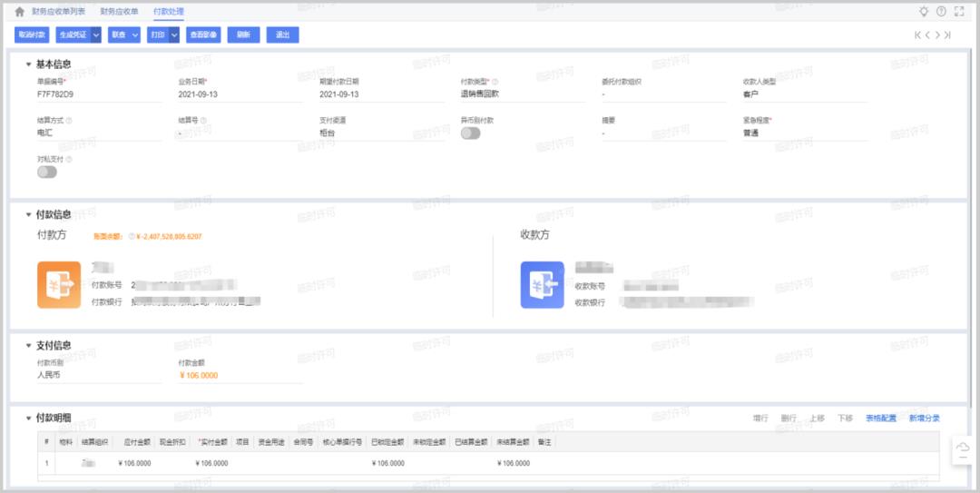
Task: Switch to 财务应收单 tab
Action: coord(119,12)
